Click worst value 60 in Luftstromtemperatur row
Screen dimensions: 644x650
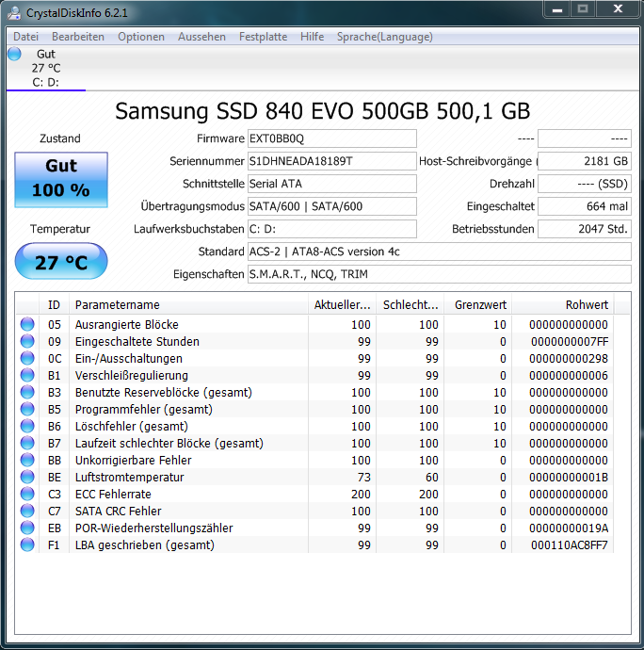pyautogui.click(x=432, y=478)
